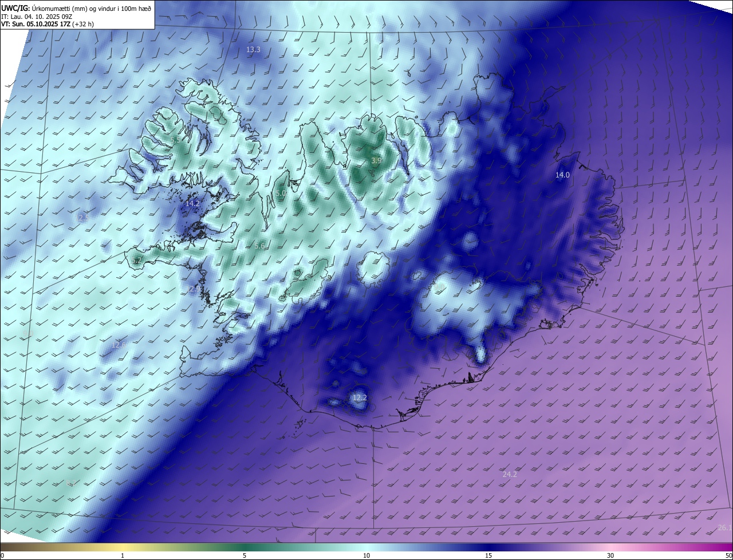Click the IT: Lau. 04. 10. 2025 09Z line
The image size is (733, 560).
(37, 16)
